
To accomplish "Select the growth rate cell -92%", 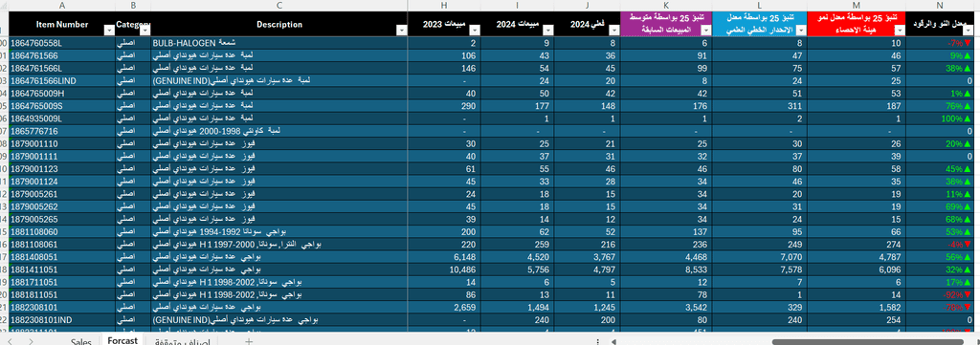I will (x=940, y=293).
